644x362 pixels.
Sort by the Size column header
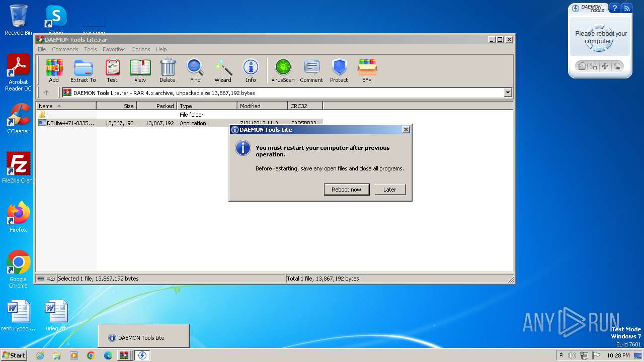click(116, 106)
